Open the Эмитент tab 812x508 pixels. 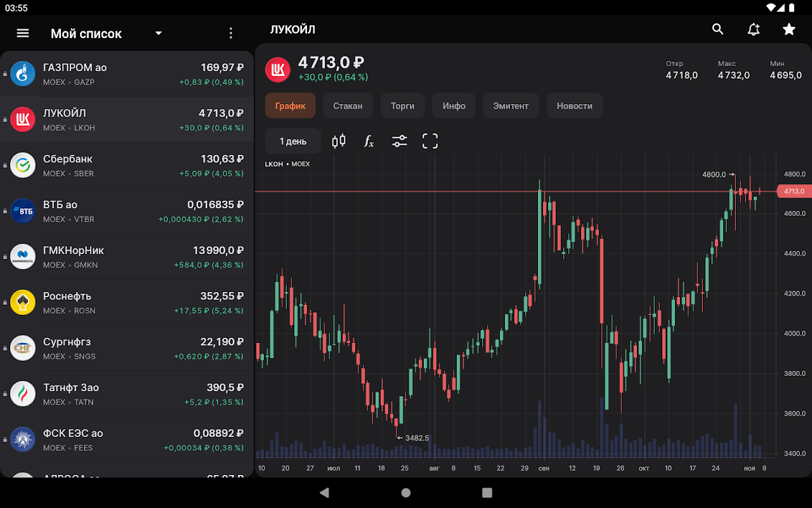click(511, 106)
